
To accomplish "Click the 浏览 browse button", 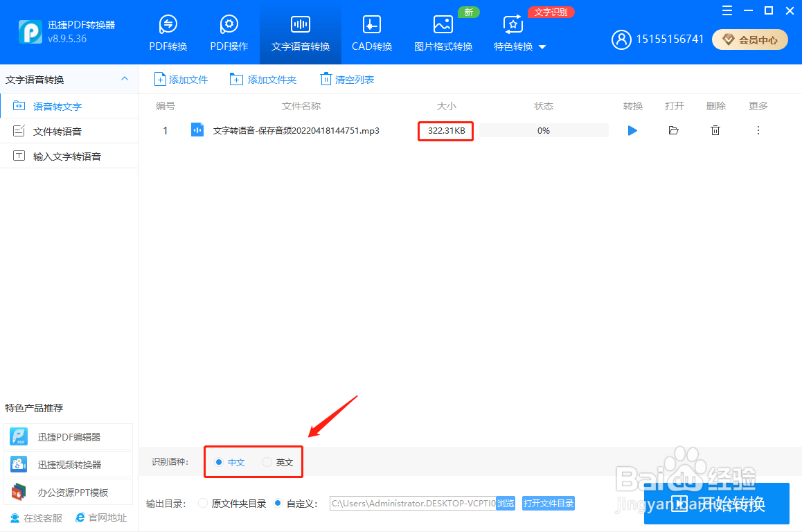I will pyautogui.click(x=506, y=504).
